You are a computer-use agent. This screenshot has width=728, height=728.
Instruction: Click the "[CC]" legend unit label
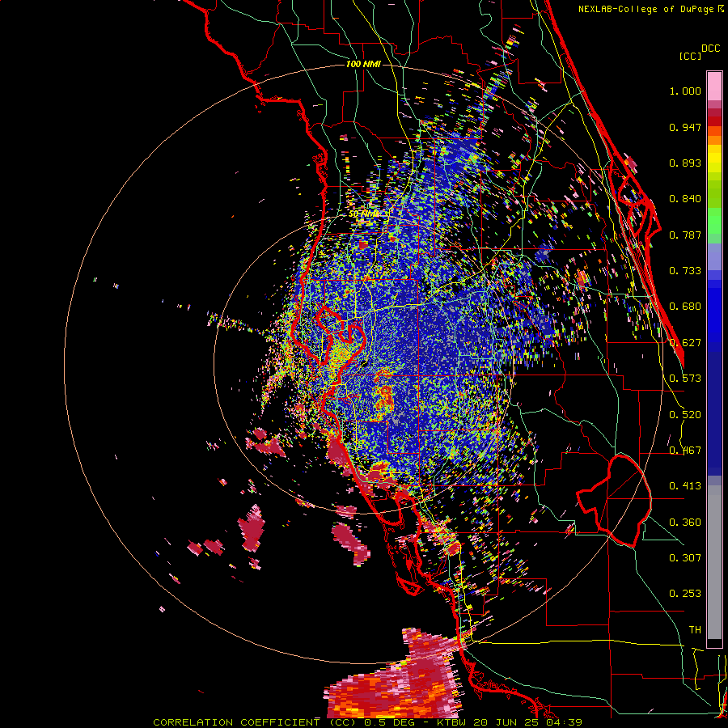(691, 56)
